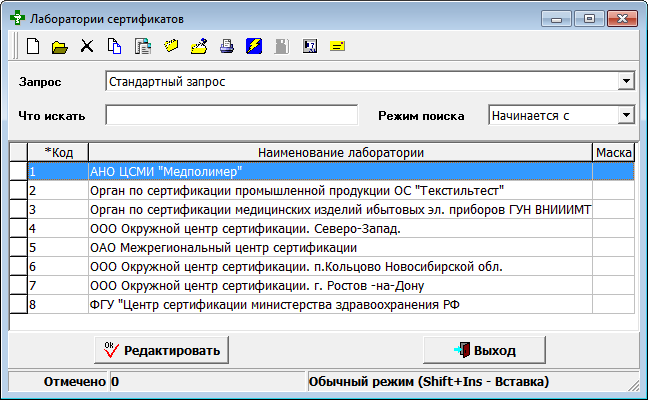Mark the row selector for code 4
Viewport: 648px width, 400px height.
pos(19,228)
